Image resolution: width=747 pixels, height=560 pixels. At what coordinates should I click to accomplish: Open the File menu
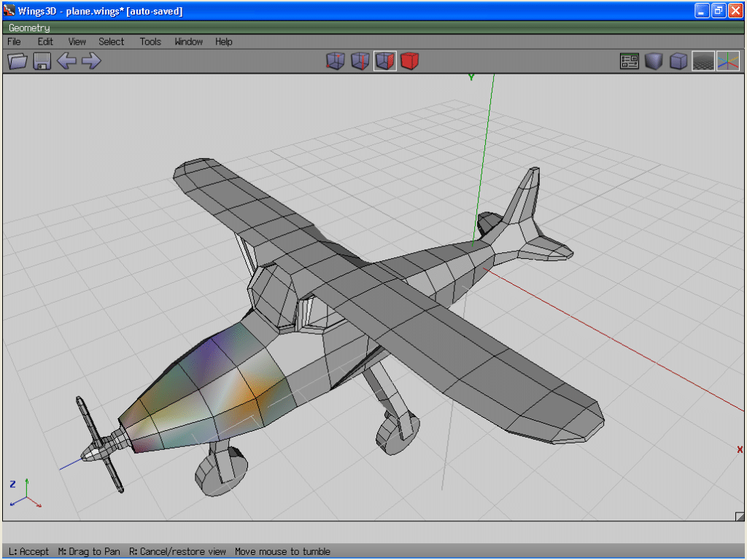pos(14,42)
